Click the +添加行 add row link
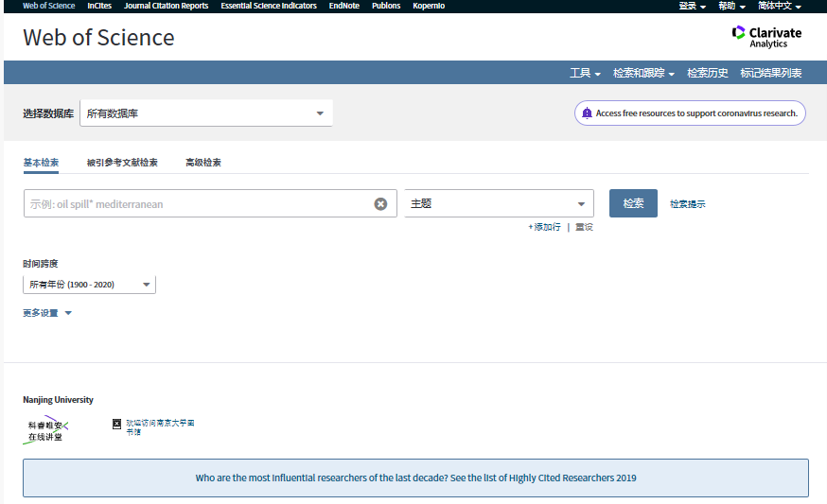The height and width of the screenshot is (504, 827). click(x=544, y=227)
